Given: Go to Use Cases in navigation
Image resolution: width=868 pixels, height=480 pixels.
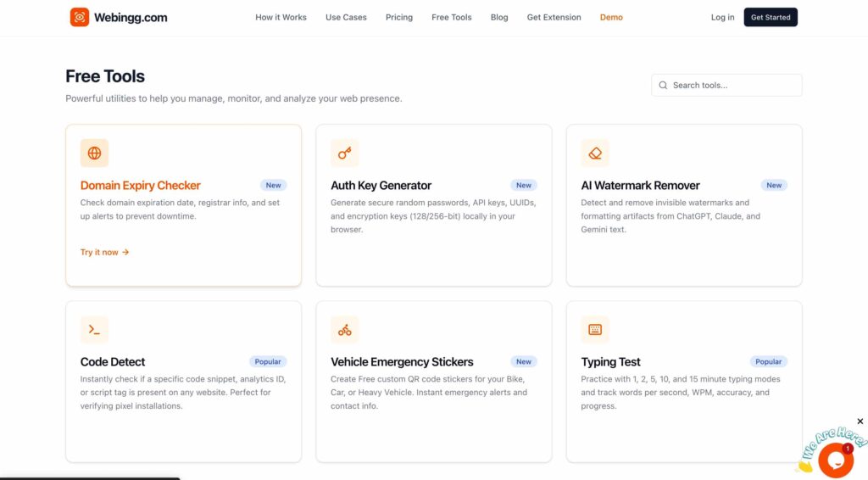Looking at the screenshot, I should [x=346, y=17].
